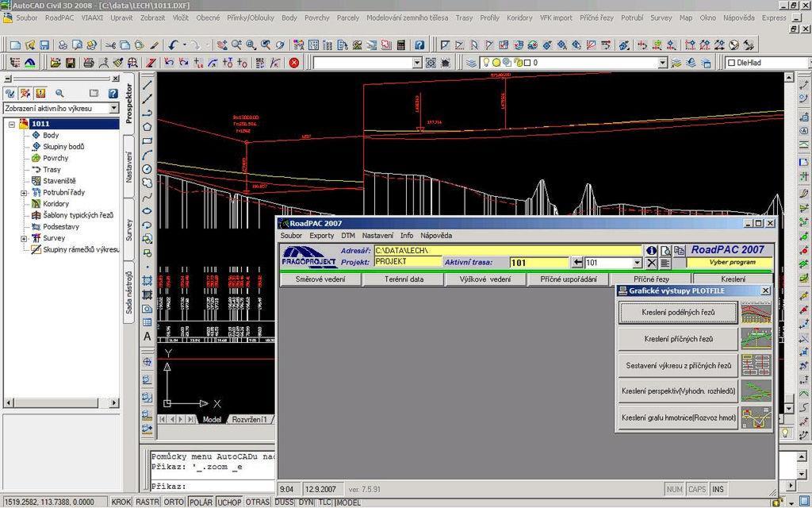Toggle KROK snap mode in status bar
812x508 pixels.
tap(121, 502)
